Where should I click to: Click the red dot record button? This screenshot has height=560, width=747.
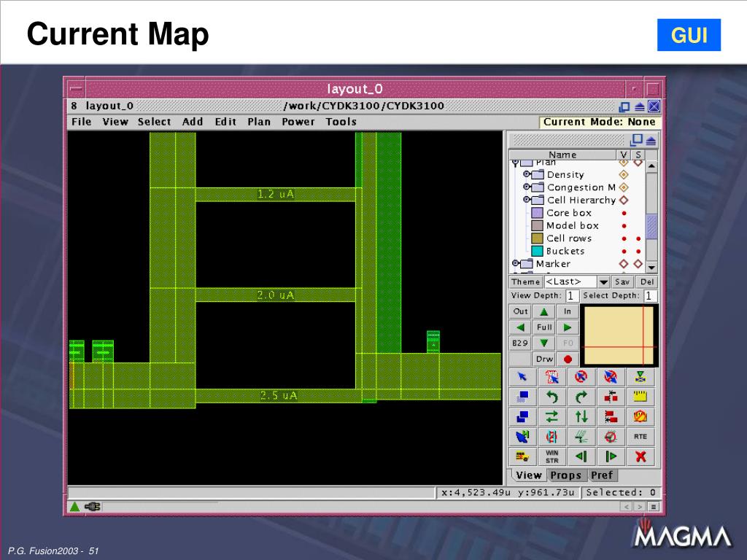coord(568,359)
